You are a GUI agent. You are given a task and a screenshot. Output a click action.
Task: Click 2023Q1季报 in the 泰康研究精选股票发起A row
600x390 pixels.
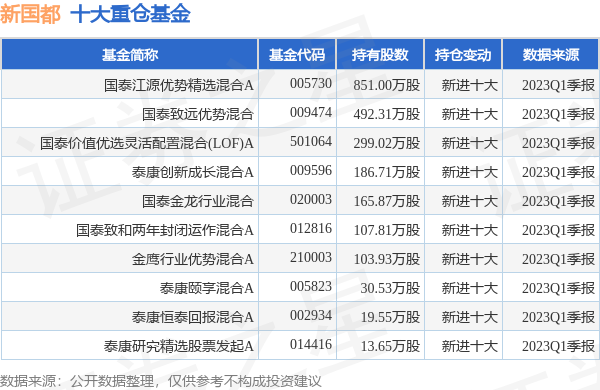[x=558, y=346]
